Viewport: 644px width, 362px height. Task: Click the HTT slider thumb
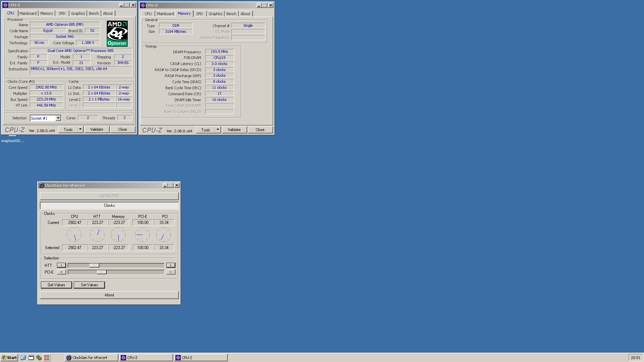coord(94,265)
